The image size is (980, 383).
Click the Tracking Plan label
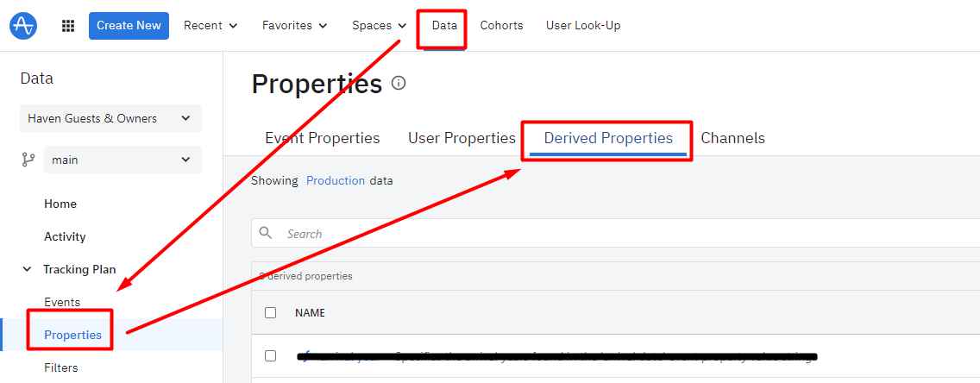tap(79, 269)
